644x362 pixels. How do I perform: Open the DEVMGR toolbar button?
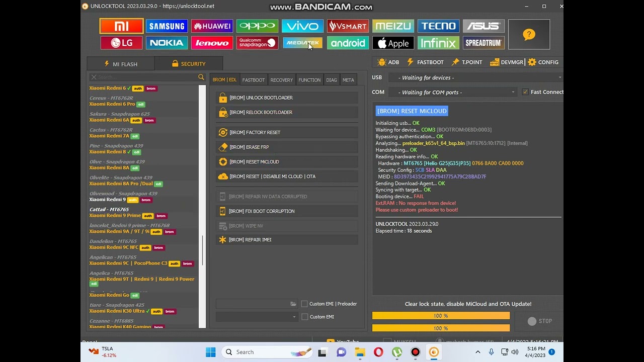pos(507,62)
